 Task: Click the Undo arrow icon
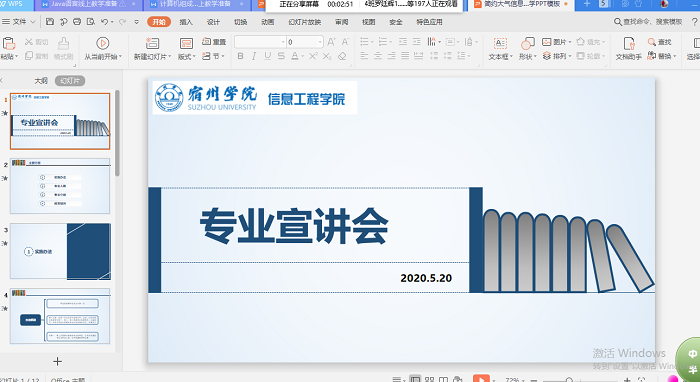click(x=104, y=22)
